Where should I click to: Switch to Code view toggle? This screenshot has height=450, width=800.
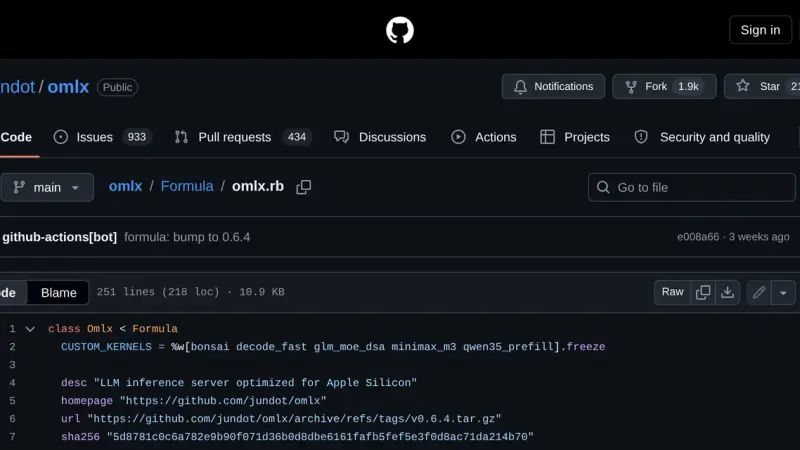pyautogui.click(x=10, y=293)
